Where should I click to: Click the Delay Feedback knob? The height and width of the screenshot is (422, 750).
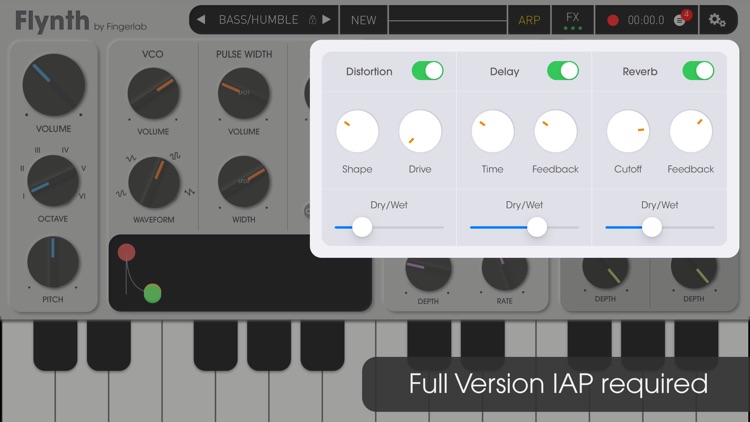coord(555,131)
